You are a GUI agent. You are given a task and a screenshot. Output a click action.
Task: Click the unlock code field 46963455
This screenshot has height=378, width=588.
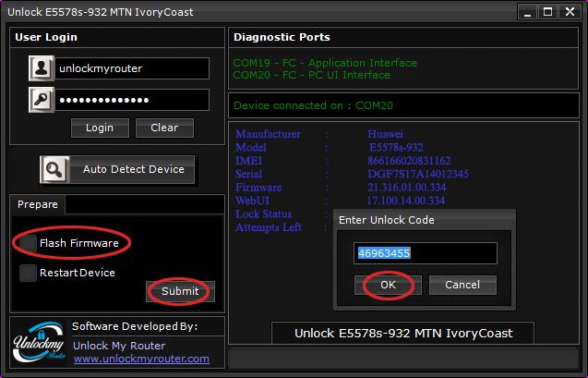(426, 253)
